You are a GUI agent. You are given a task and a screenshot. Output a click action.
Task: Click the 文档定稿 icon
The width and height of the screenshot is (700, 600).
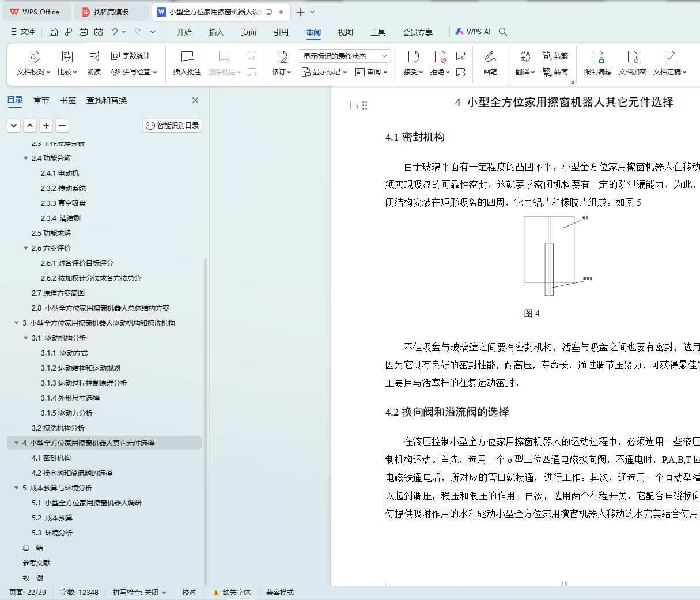[x=669, y=56]
